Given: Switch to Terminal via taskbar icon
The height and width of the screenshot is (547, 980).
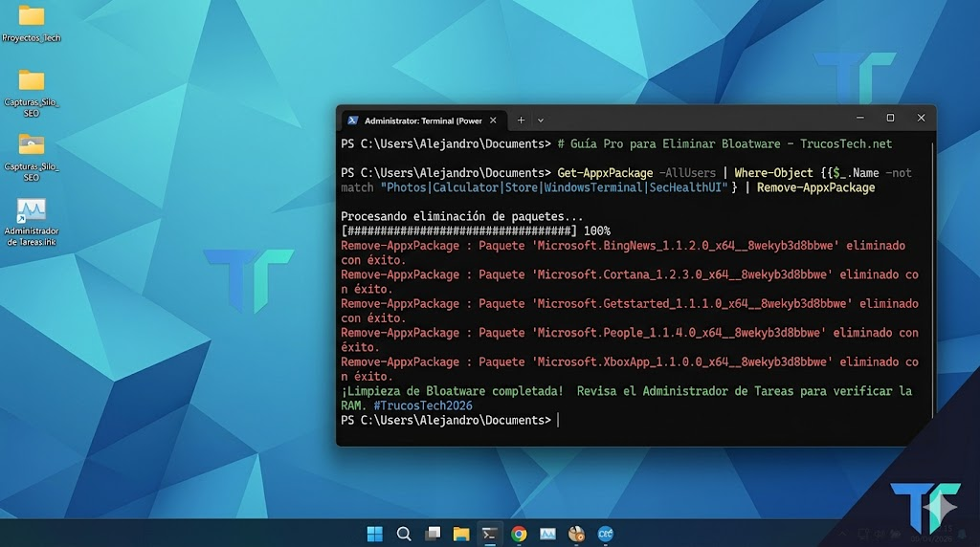Looking at the screenshot, I should pos(489,534).
